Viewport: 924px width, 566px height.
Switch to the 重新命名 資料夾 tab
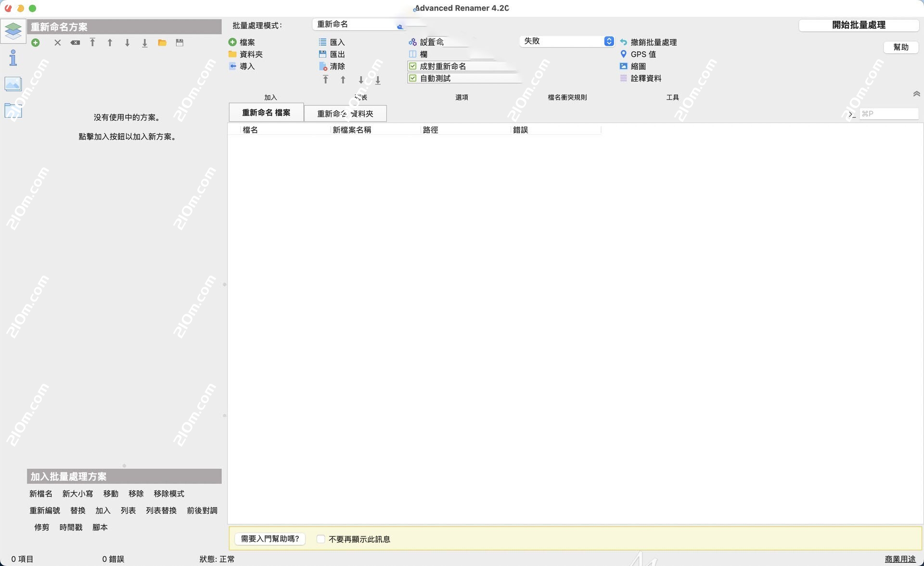coord(344,113)
